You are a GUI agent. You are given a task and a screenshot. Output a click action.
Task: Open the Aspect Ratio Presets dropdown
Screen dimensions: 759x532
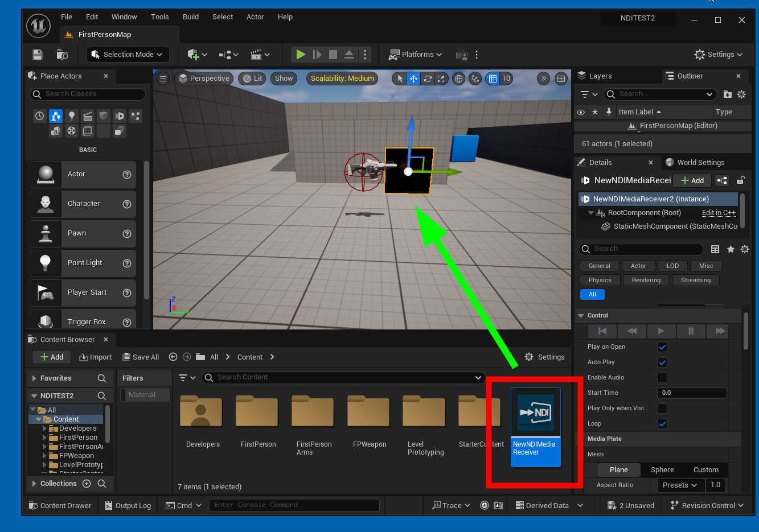click(680, 485)
